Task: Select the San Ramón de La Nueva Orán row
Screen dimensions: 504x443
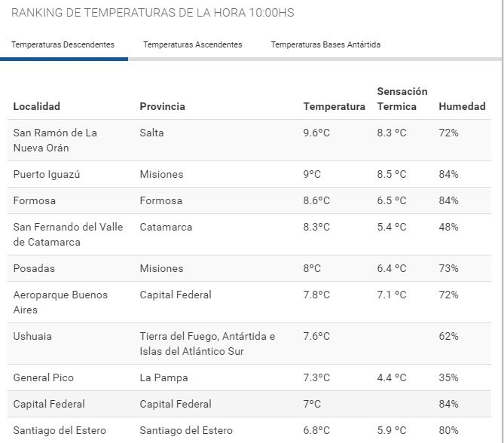Action: [55, 140]
